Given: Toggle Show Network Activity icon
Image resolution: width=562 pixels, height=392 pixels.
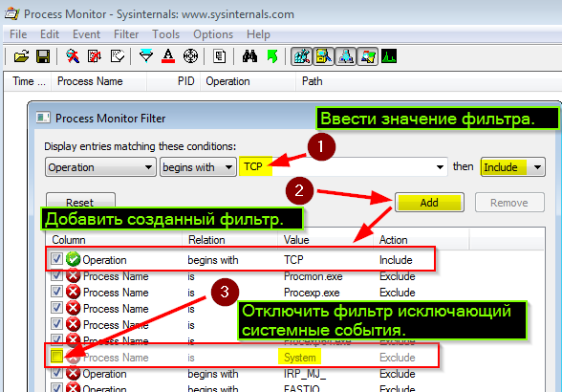Looking at the screenshot, I should click(346, 56).
